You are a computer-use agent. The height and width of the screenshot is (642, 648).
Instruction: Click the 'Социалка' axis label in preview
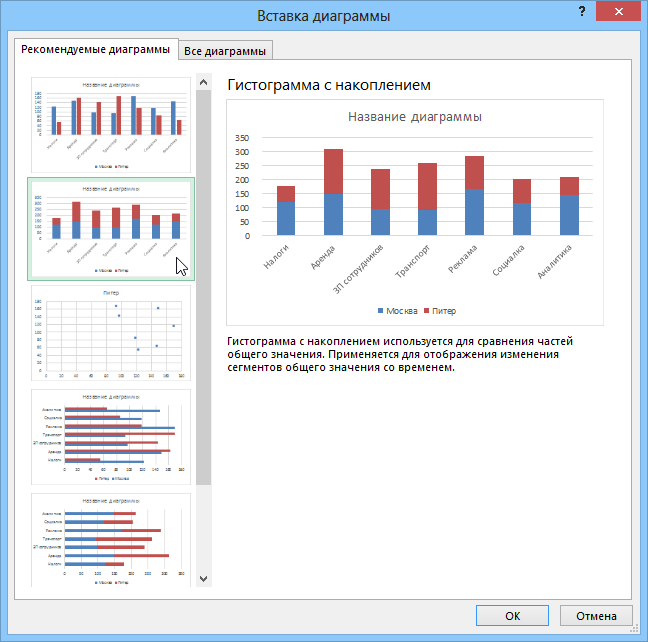[x=508, y=260]
